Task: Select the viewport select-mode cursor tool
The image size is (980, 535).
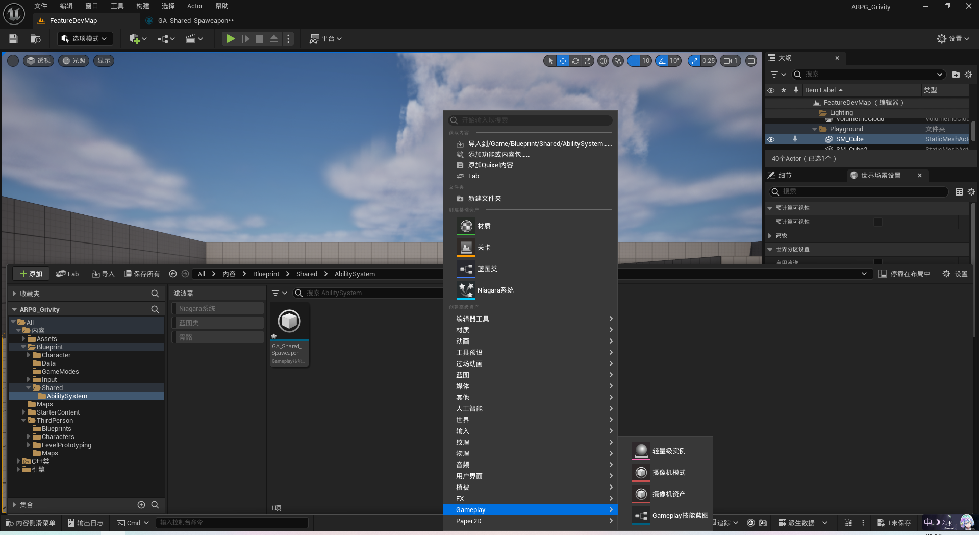Action: click(550, 61)
